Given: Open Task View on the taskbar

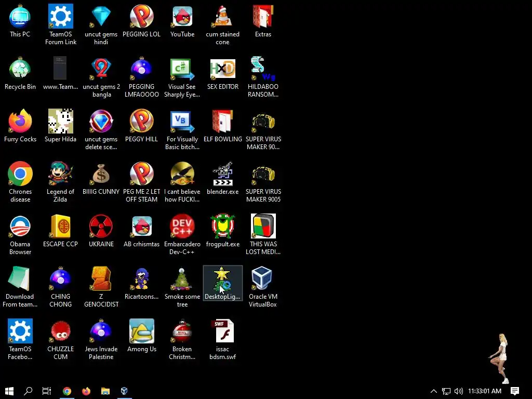Looking at the screenshot, I should tap(47, 391).
